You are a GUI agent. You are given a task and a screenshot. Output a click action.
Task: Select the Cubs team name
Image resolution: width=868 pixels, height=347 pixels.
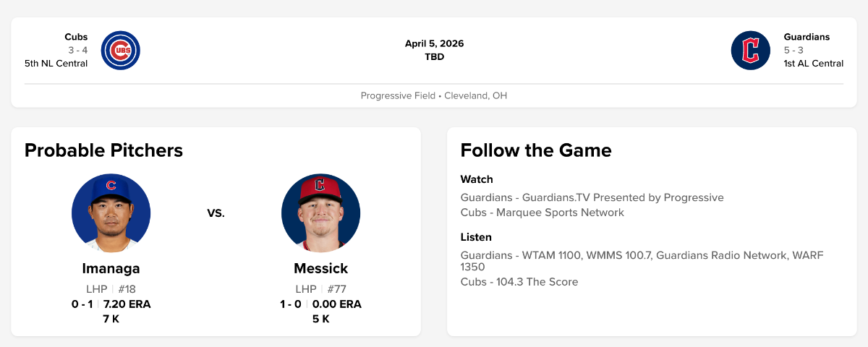[76, 37]
